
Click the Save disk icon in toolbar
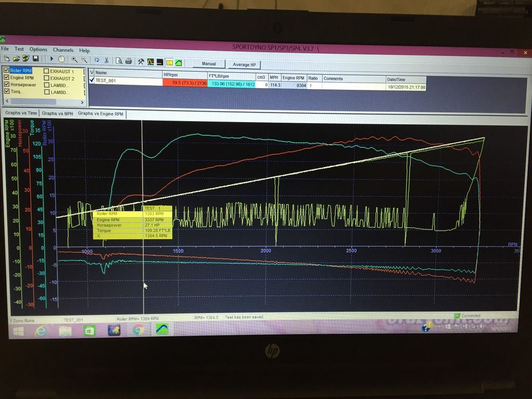(x=35, y=59)
